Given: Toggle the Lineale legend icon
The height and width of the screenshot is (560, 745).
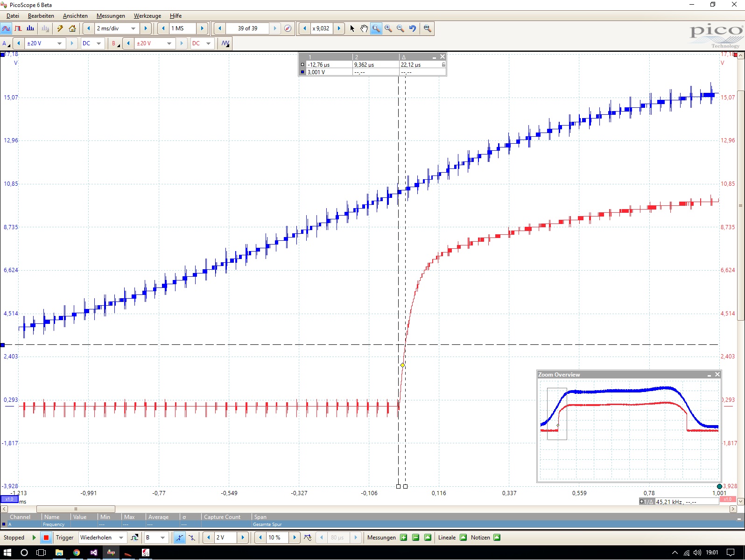Looking at the screenshot, I should [x=464, y=538].
